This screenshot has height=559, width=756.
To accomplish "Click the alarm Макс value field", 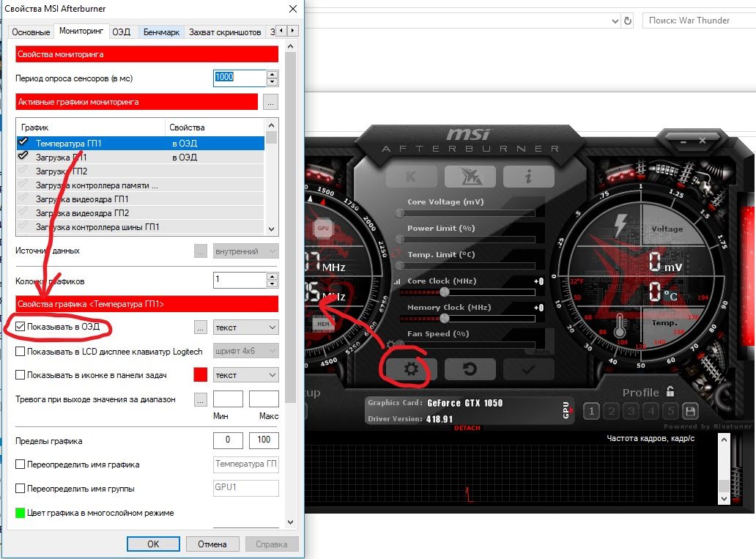I will [264, 399].
